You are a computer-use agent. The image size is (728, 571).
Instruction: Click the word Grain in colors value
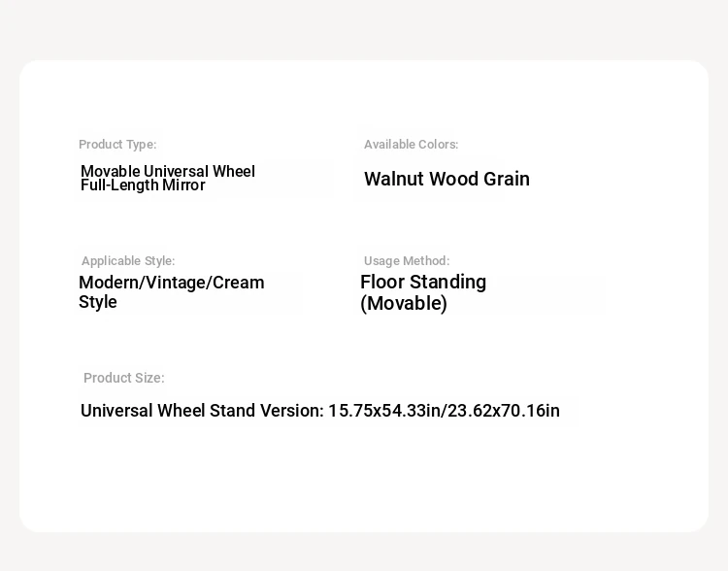pyautogui.click(x=507, y=179)
